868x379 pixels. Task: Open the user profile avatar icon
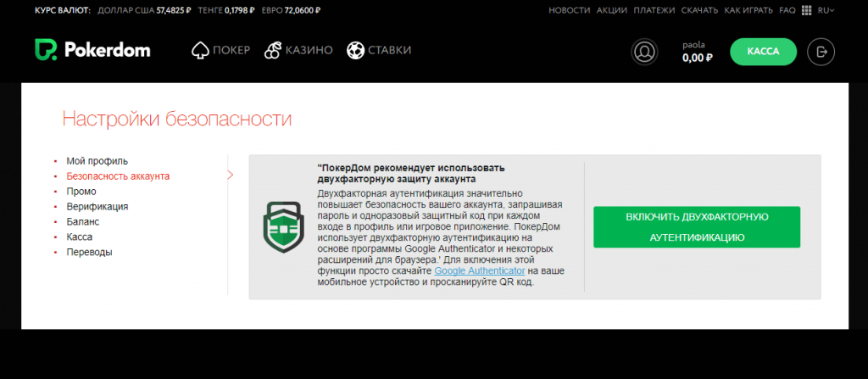(x=644, y=52)
